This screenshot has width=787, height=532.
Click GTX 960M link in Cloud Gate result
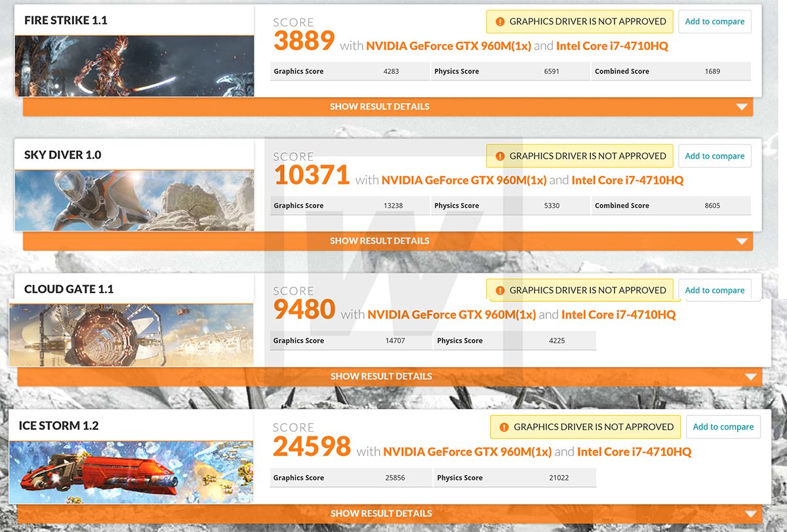click(451, 315)
